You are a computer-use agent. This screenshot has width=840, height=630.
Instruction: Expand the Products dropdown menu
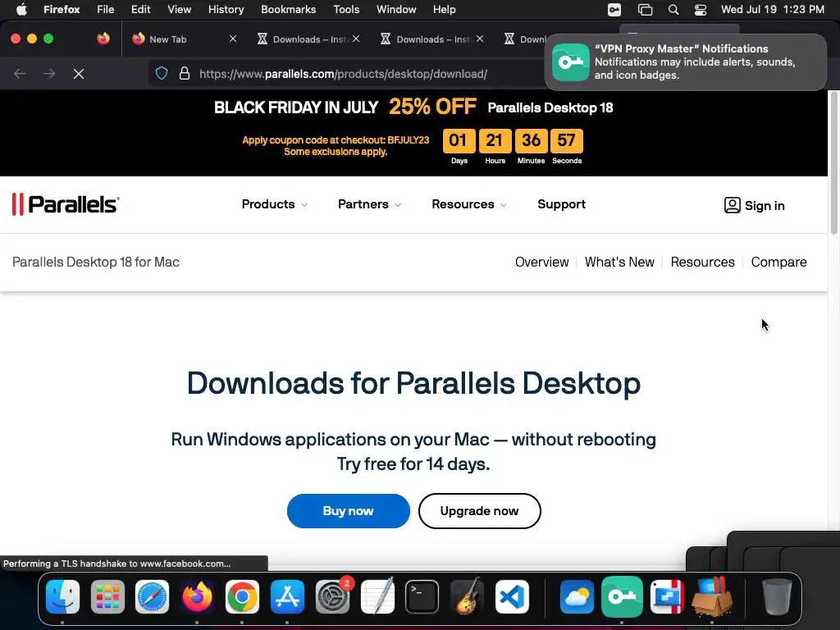tap(274, 204)
